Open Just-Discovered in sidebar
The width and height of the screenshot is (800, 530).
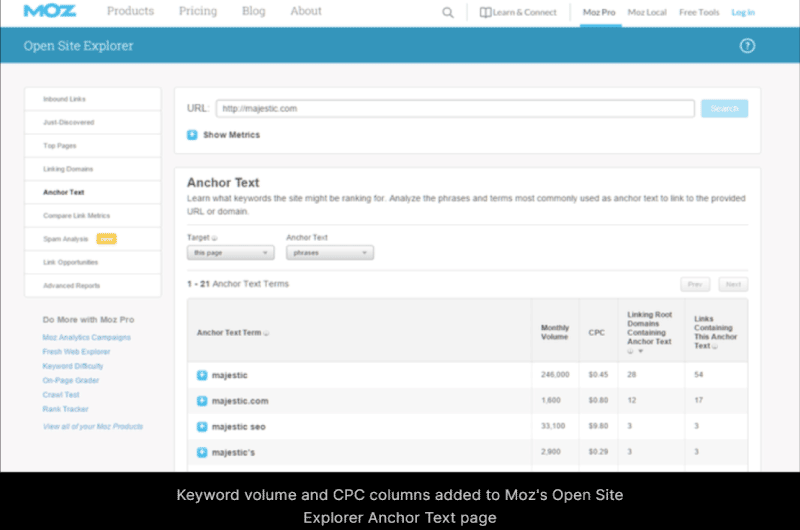pyautogui.click(x=93, y=122)
